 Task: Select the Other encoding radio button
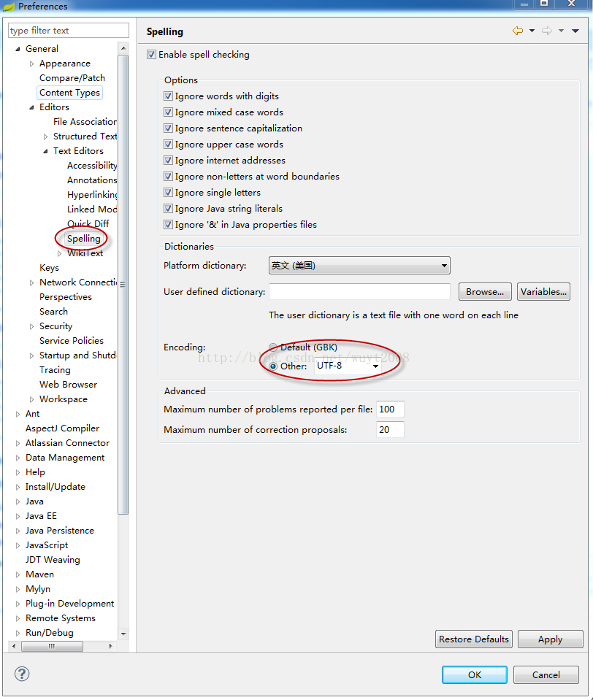pyautogui.click(x=273, y=366)
